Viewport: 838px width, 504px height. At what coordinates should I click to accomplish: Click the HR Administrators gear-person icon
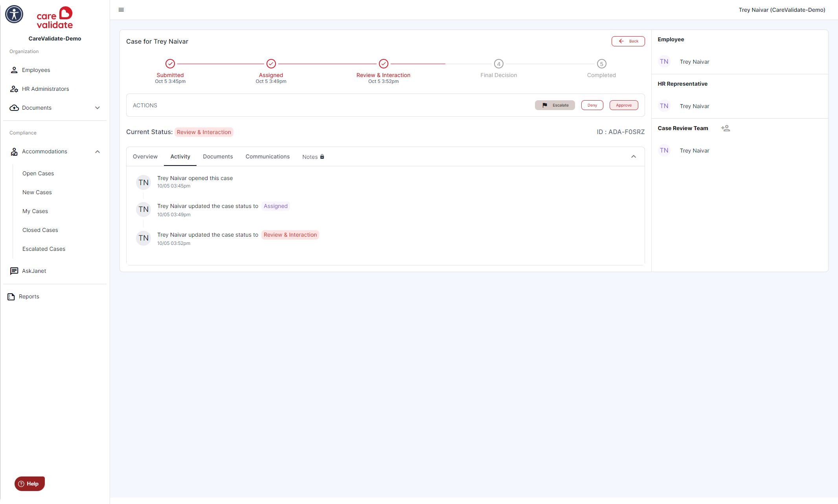point(14,89)
